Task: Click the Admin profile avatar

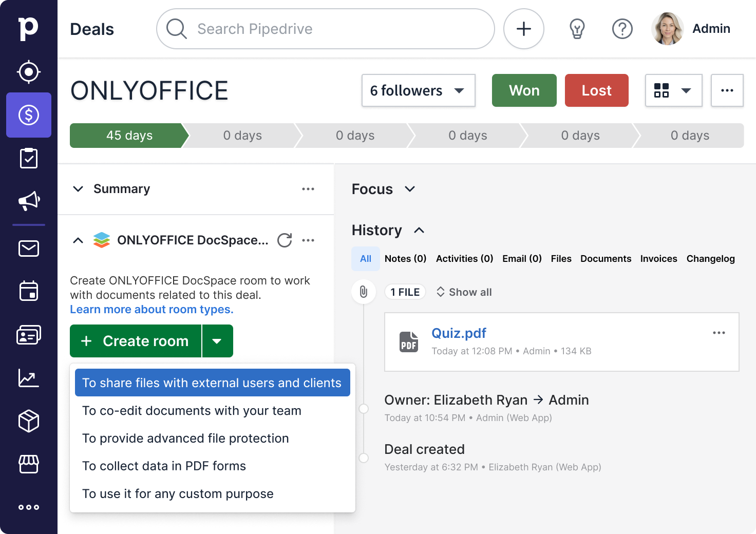Action: click(668, 29)
